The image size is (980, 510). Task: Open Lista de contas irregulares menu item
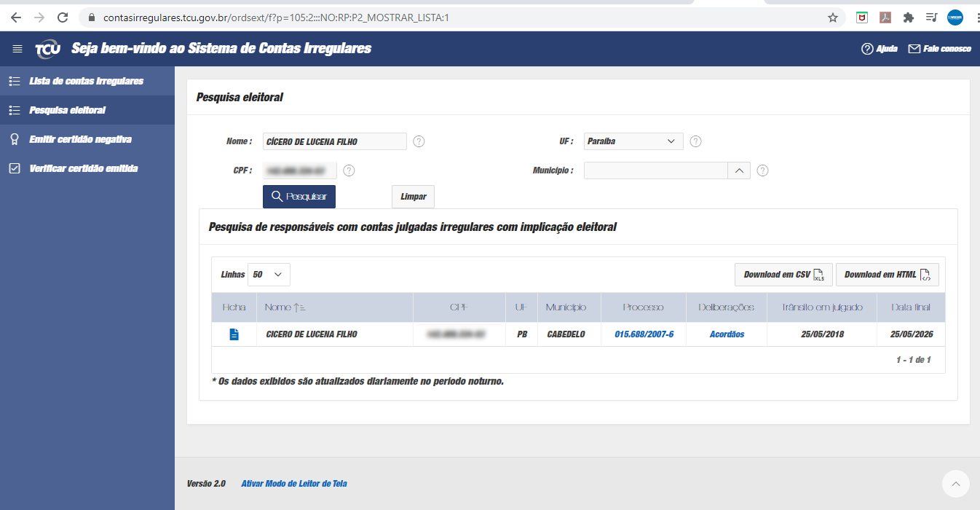pos(86,81)
